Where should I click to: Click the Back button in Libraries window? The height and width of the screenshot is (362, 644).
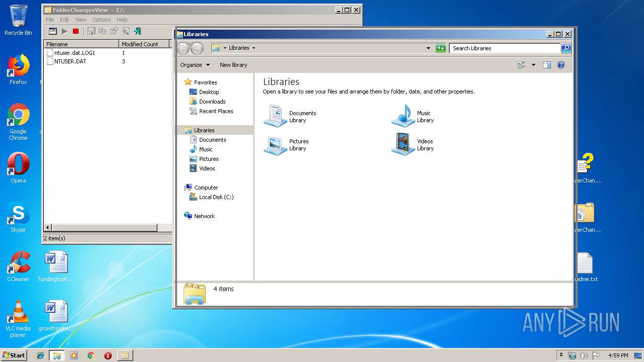coord(183,48)
